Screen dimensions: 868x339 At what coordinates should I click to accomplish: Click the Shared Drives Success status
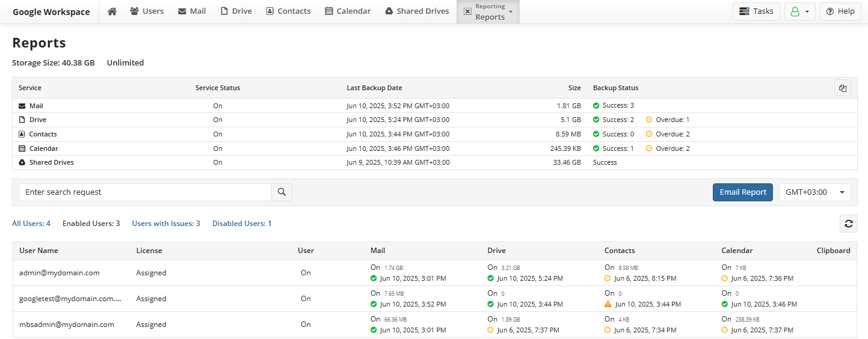pos(605,162)
